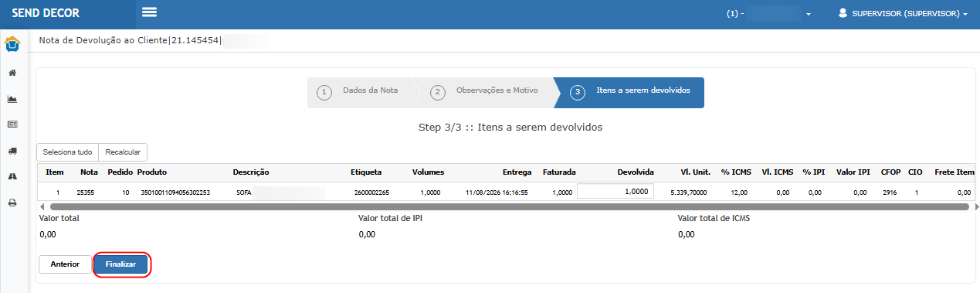Click the Descrição column header
Image resolution: width=980 pixels, height=293 pixels.
pos(251,172)
